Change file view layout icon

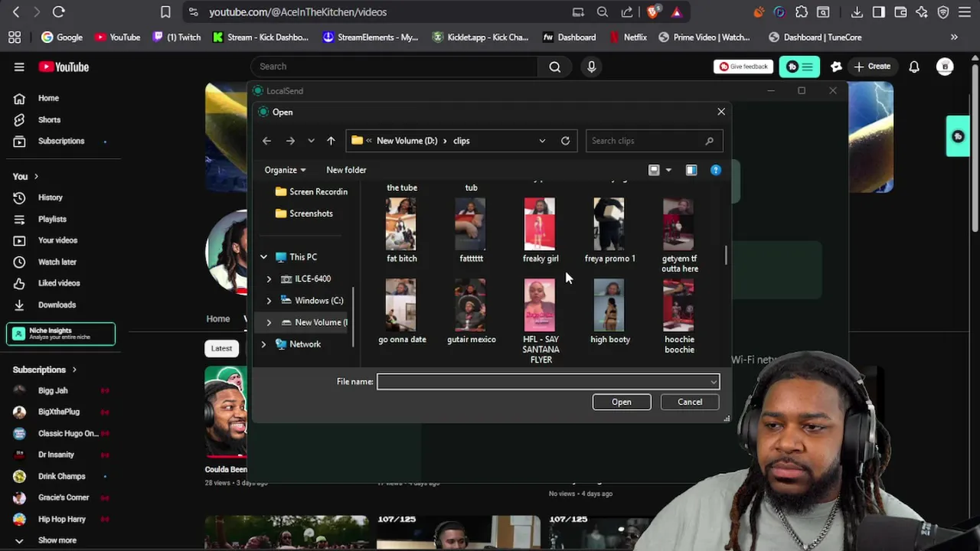pos(654,170)
